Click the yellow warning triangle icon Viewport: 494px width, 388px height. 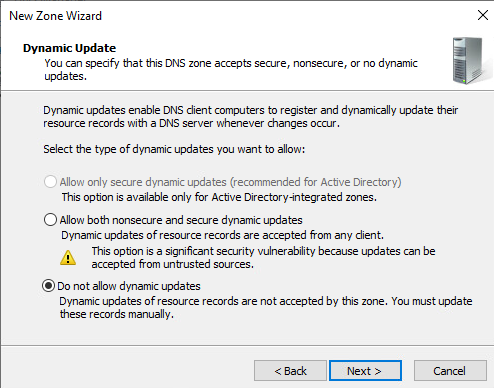(68, 258)
